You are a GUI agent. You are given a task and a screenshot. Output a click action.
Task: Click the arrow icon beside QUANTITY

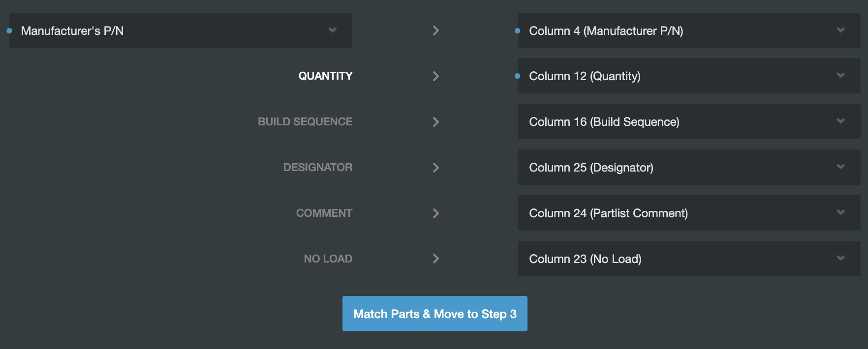click(x=435, y=76)
